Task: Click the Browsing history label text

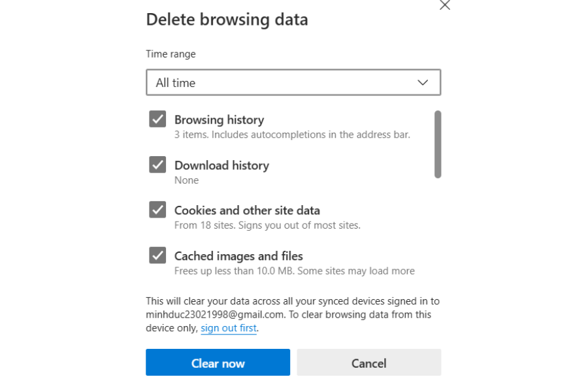Action: [219, 120]
